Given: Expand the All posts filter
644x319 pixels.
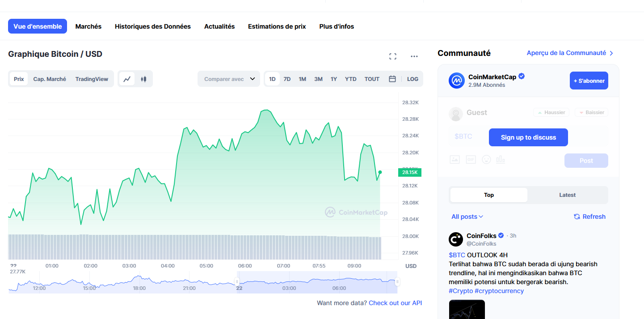Looking at the screenshot, I should pos(467,217).
